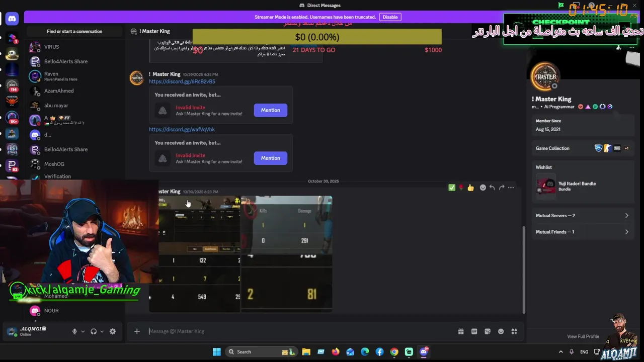This screenshot has width=644, height=362.
Task: Open Discord Direct Messages home icon
Action: [12, 19]
